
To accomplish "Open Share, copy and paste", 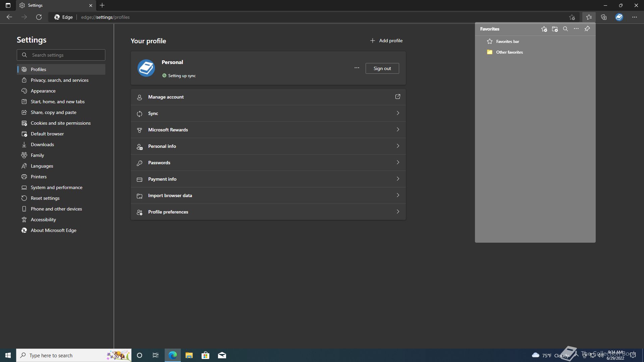I will pyautogui.click(x=61, y=112).
